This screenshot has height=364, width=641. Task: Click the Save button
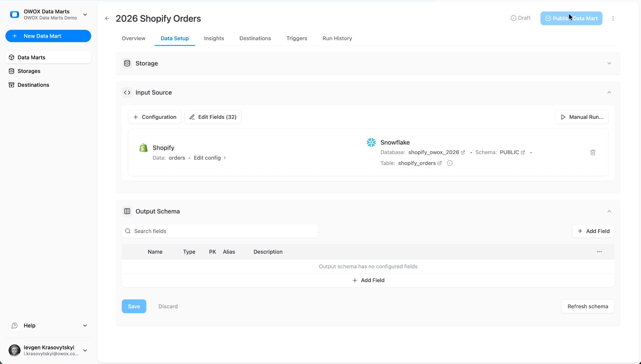(x=134, y=306)
